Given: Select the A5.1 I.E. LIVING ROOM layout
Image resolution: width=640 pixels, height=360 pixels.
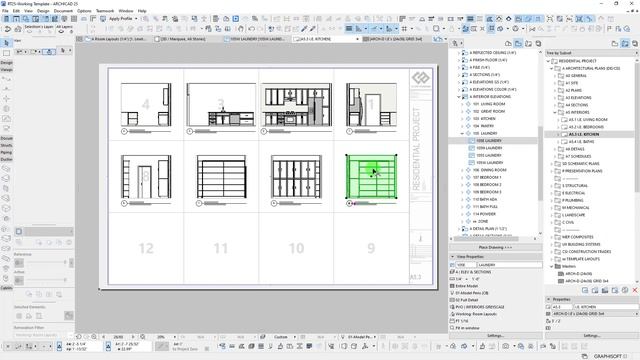Looking at the screenshot, I should point(588,120).
